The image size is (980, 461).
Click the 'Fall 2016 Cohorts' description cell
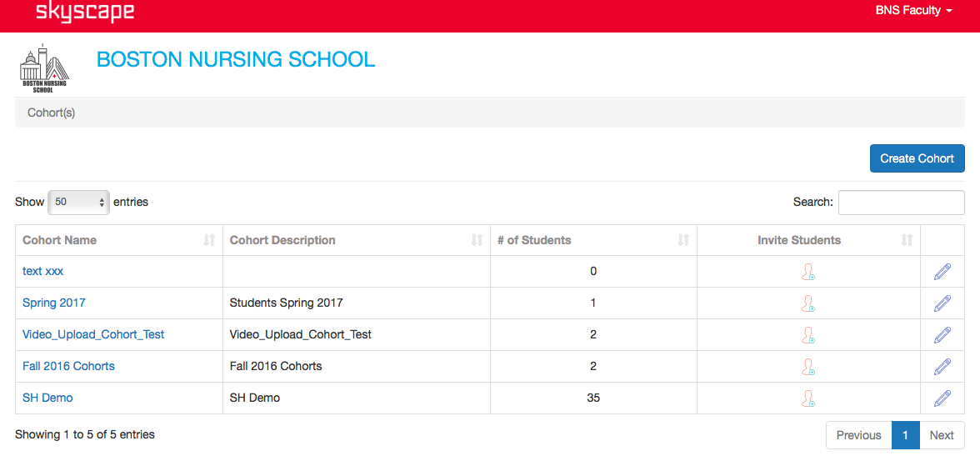point(357,367)
